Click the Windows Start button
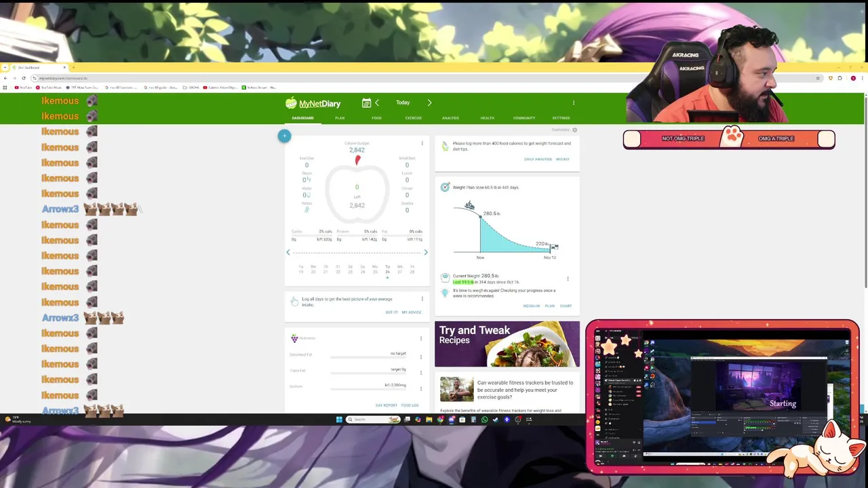 pos(339,420)
